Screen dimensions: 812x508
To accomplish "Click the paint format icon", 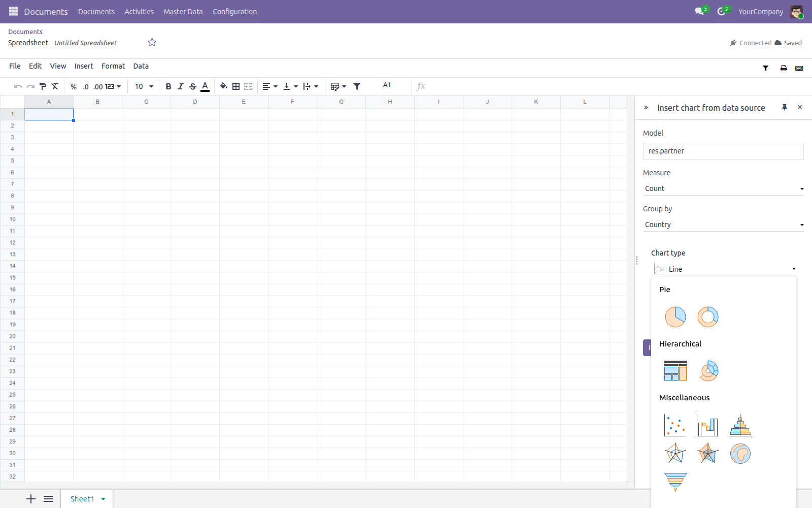I will [43, 86].
